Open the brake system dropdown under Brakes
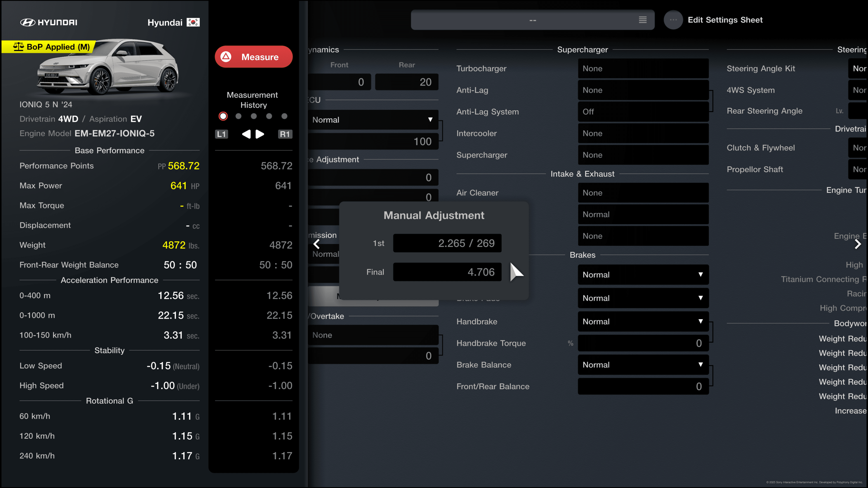 click(643, 274)
